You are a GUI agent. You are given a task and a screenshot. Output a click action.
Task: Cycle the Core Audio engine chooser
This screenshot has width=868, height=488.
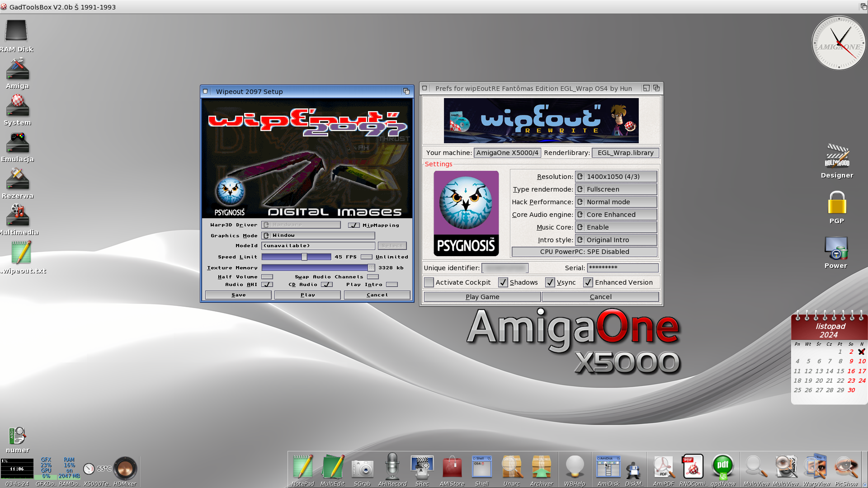616,215
